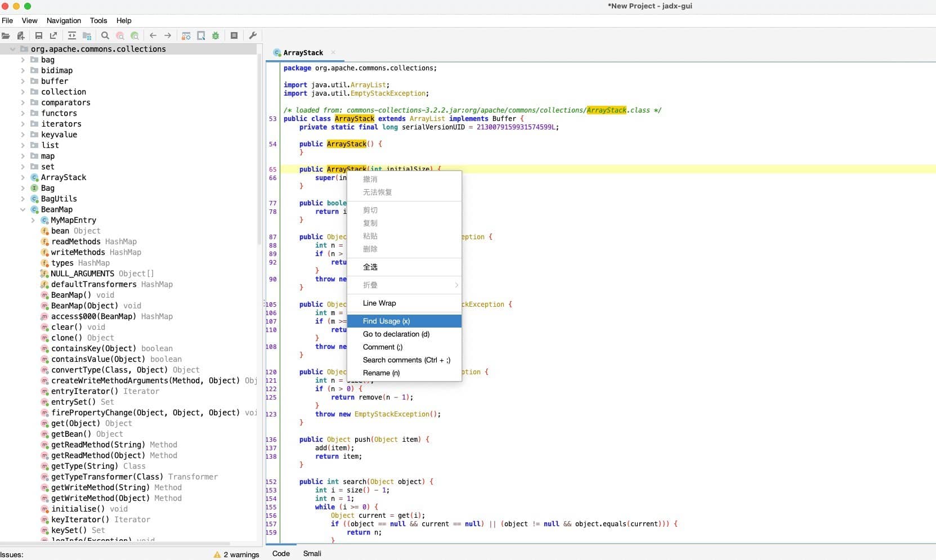Open preferences wrench icon
Viewport: 936px width, 560px height.
pos(253,35)
